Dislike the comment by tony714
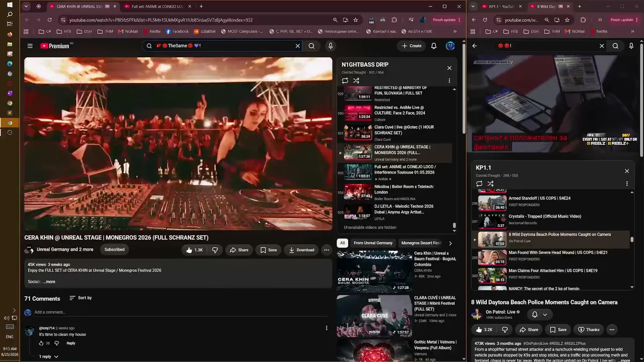 56,343
